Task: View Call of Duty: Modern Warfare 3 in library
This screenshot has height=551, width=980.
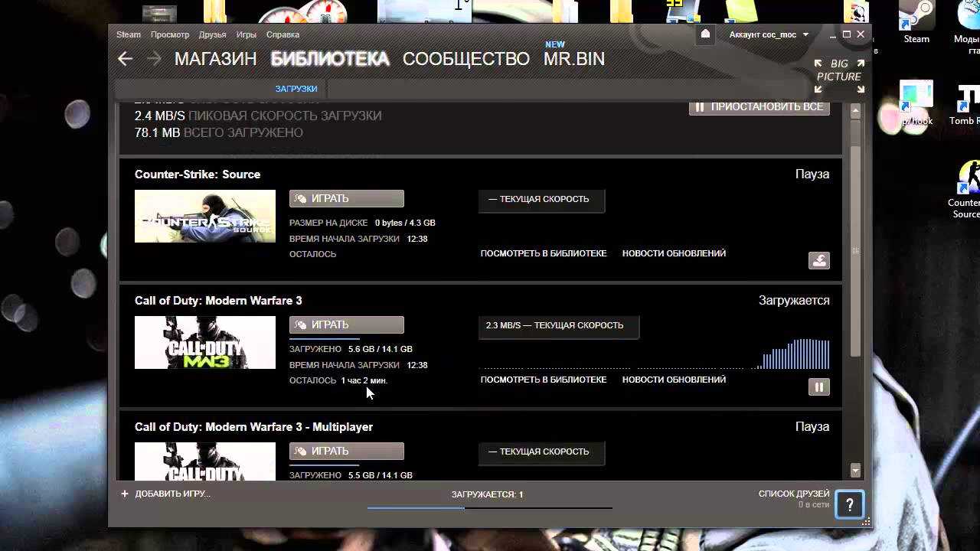Action: click(x=544, y=380)
